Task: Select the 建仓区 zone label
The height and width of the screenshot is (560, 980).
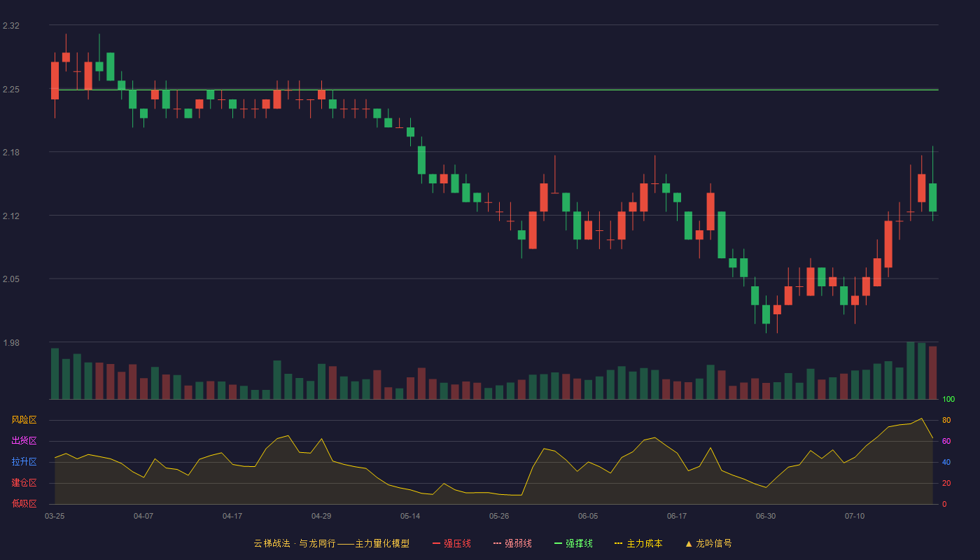Action: pyautogui.click(x=24, y=483)
